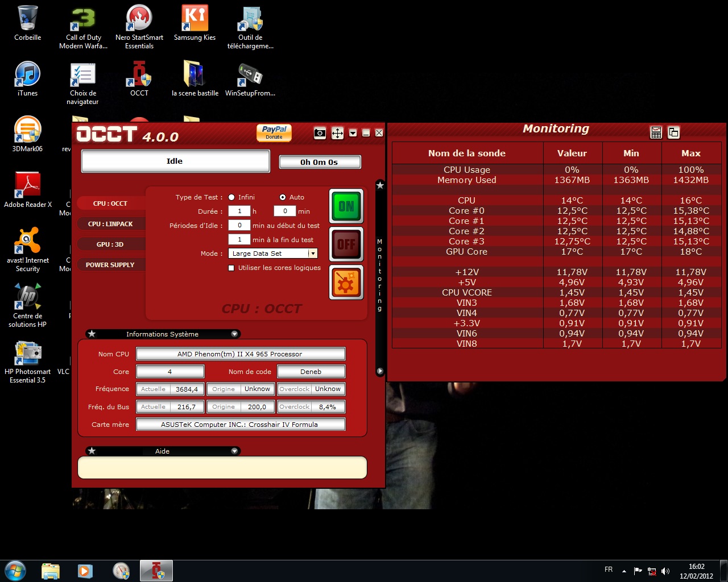Switch to the GPU : 3D tab
Viewport: 728px width, 582px height.
[110, 244]
